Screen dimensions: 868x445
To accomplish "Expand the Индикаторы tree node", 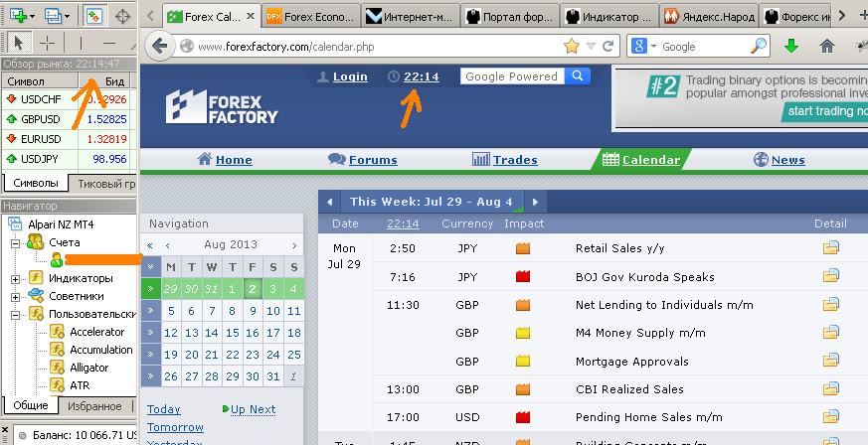I will tap(16, 279).
